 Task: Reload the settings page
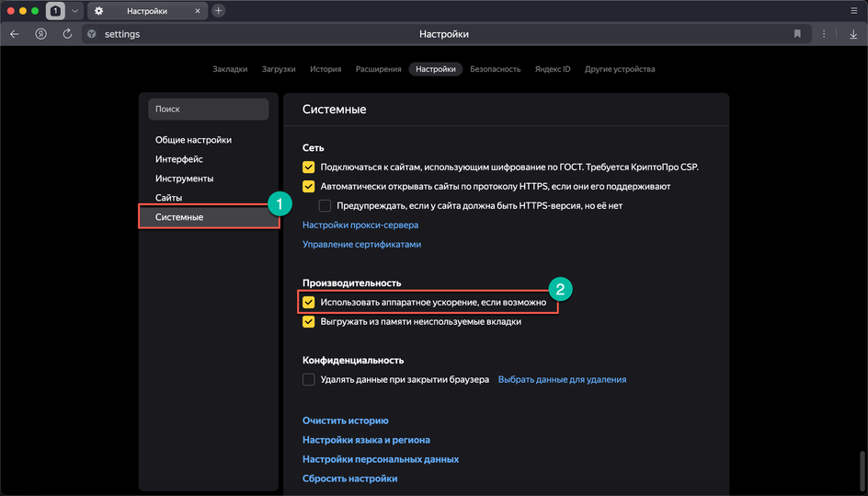(x=67, y=34)
